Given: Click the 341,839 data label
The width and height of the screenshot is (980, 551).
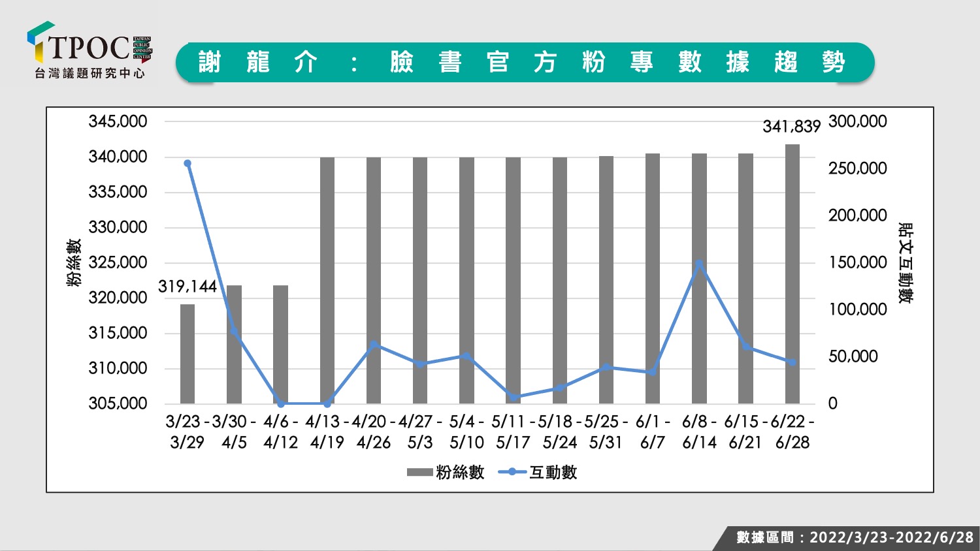Looking at the screenshot, I should (x=791, y=127).
